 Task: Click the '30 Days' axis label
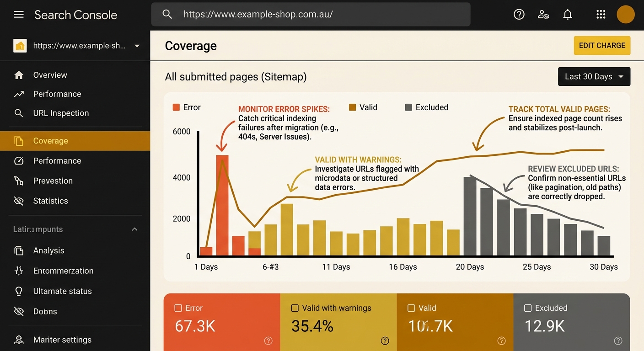point(604,267)
